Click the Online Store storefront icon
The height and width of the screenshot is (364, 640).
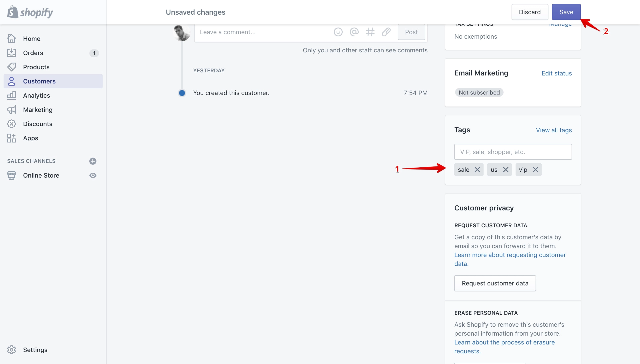[12, 175]
